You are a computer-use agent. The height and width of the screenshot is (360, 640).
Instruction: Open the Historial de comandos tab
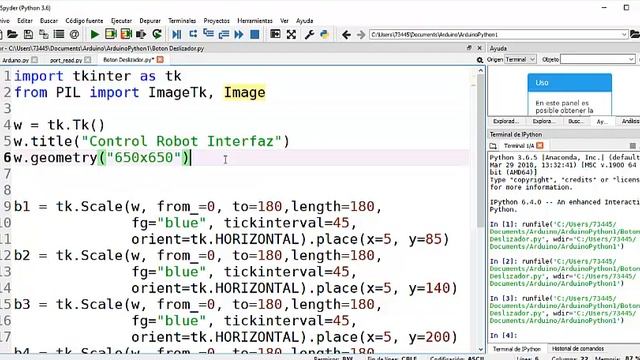578,349
